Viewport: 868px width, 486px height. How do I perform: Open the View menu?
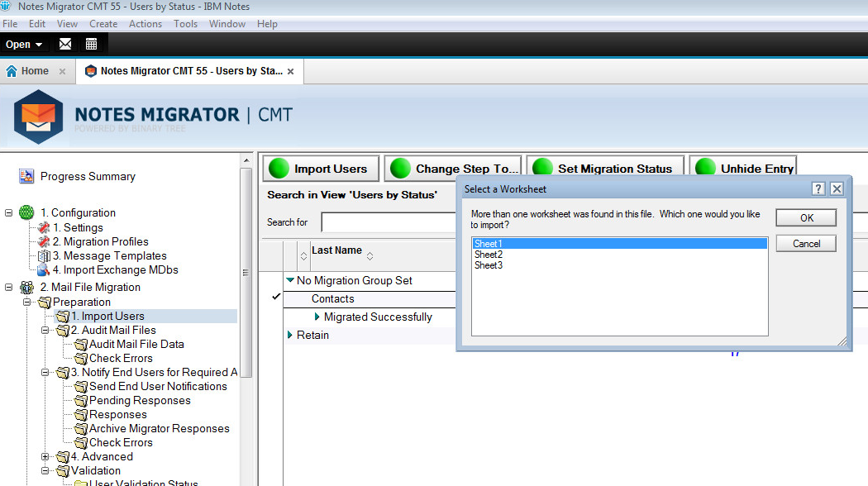point(67,24)
